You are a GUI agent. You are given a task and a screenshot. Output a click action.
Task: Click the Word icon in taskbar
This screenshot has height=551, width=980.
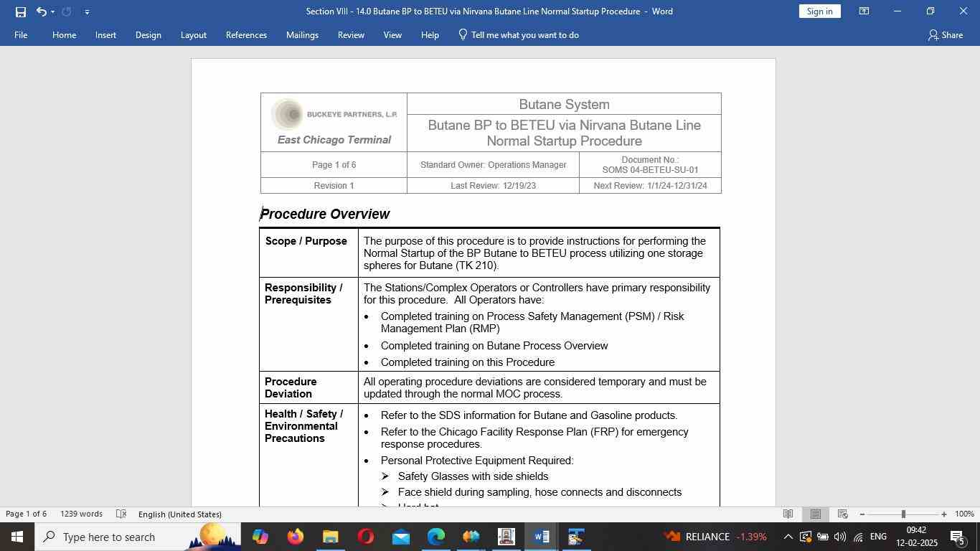click(x=541, y=537)
